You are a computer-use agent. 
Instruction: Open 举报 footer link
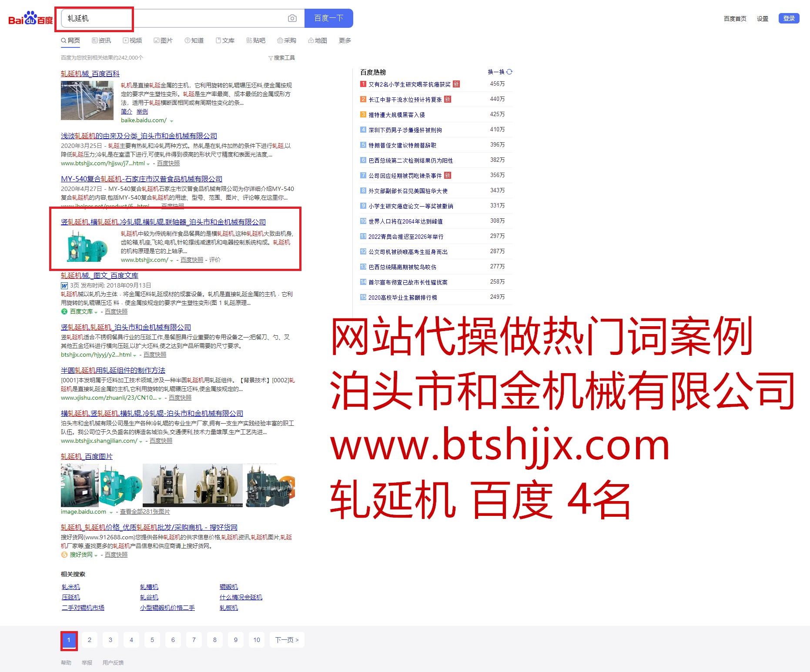(x=87, y=662)
